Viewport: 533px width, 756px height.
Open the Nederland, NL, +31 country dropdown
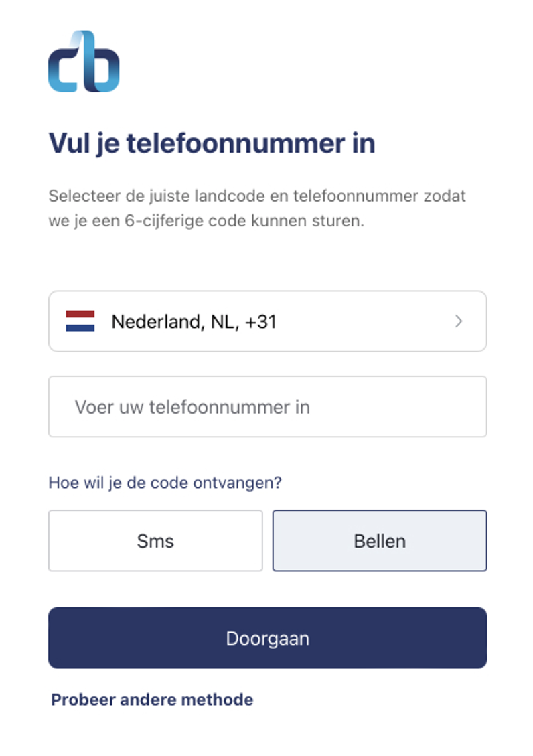pyautogui.click(x=267, y=321)
